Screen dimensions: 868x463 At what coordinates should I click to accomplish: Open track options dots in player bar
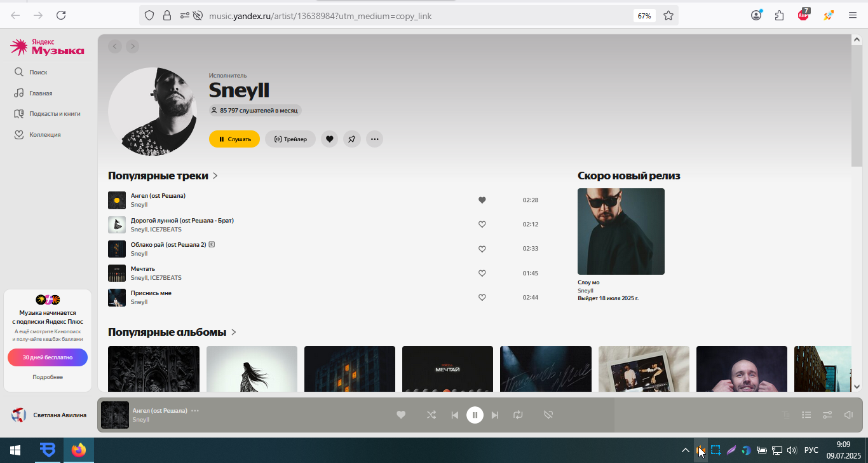[x=195, y=411]
